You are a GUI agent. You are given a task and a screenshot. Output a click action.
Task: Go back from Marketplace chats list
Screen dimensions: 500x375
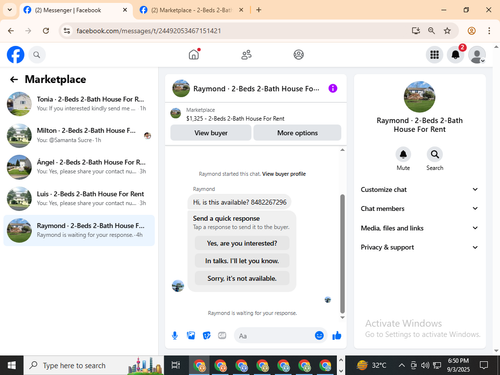tap(14, 79)
